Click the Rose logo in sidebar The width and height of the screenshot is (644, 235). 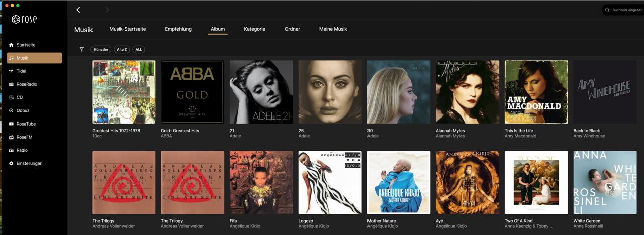tap(24, 19)
